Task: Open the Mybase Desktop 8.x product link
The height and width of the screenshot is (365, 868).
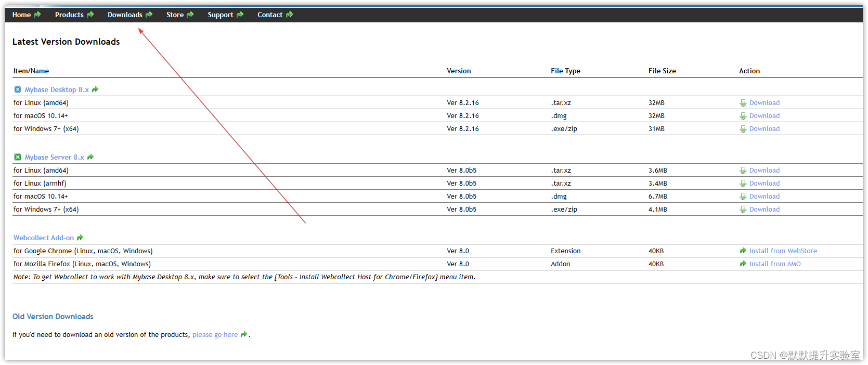Action: tap(57, 89)
